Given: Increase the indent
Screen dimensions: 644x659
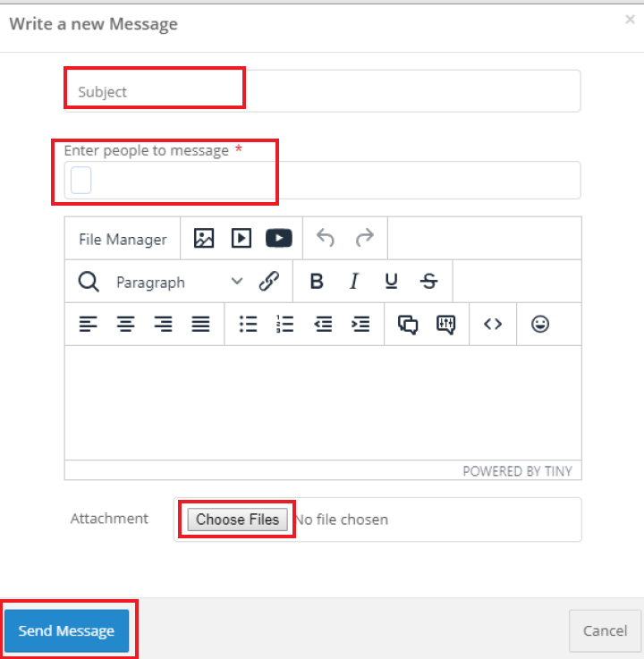Looking at the screenshot, I should coord(360,324).
